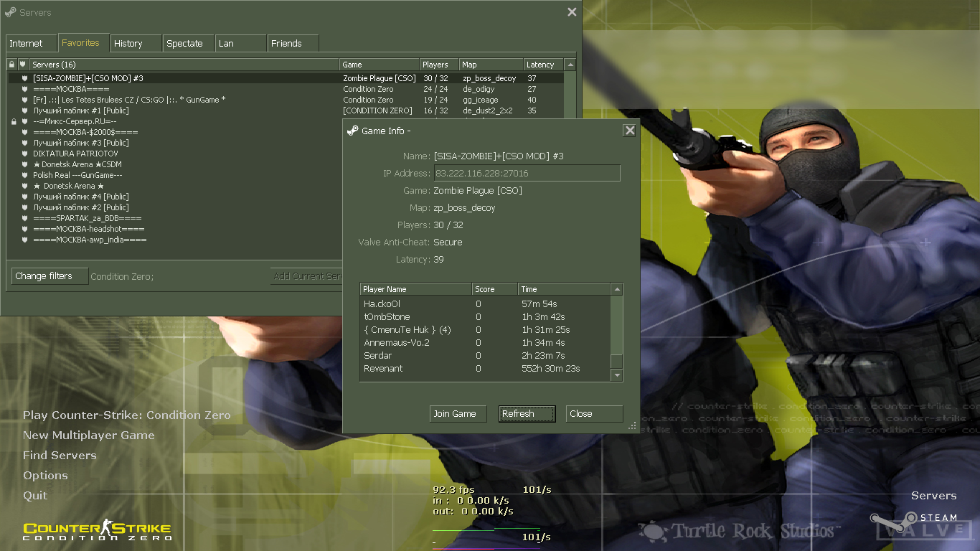Click the shield icon next to DIKTATURA PATRIOTOV
980x551 pixels.
24,154
